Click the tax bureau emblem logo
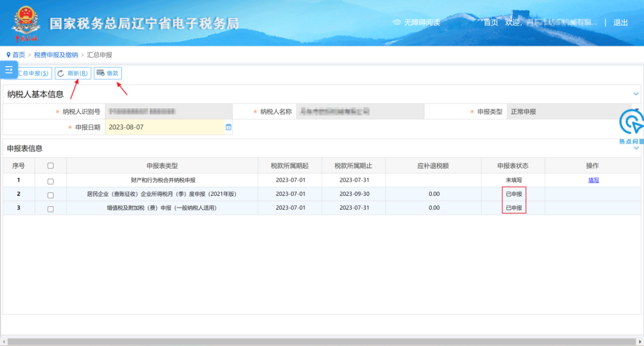This screenshot has width=644, height=346. tap(24, 23)
